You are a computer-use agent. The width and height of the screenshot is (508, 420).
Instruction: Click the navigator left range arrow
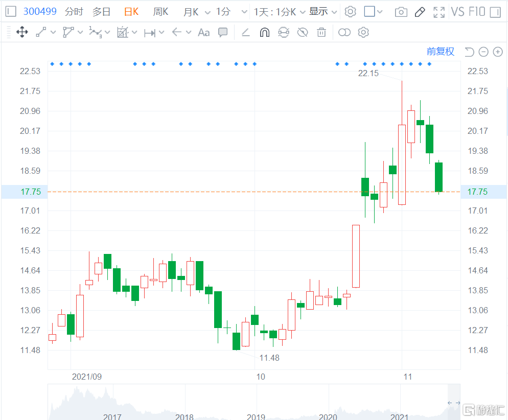coord(450,403)
